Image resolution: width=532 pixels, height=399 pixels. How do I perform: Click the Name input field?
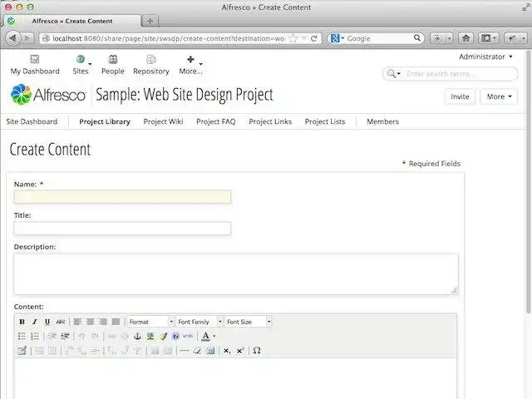pos(122,197)
